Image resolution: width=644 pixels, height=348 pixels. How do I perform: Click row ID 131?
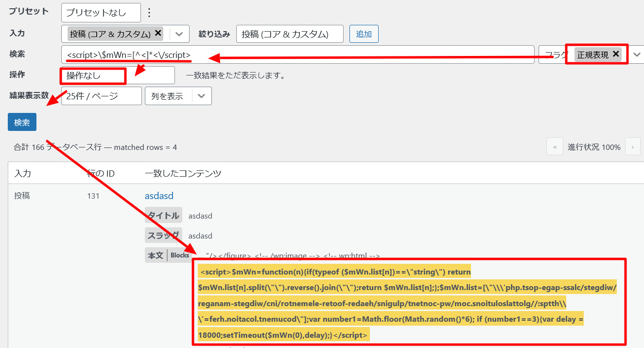coord(93,196)
